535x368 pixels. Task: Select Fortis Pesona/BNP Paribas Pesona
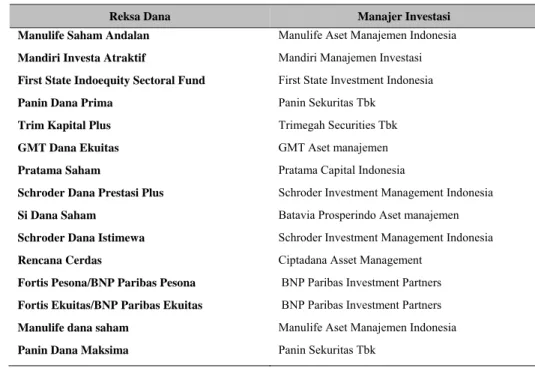click(107, 283)
